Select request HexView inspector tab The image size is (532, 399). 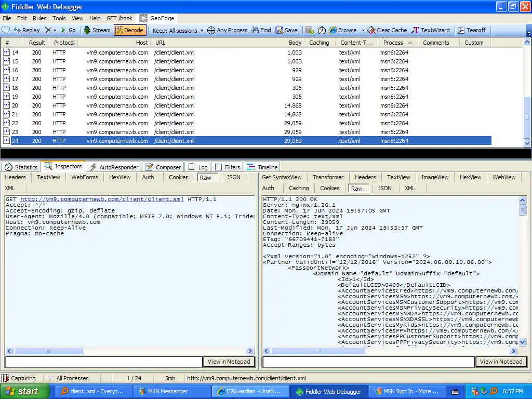pyautogui.click(x=120, y=177)
